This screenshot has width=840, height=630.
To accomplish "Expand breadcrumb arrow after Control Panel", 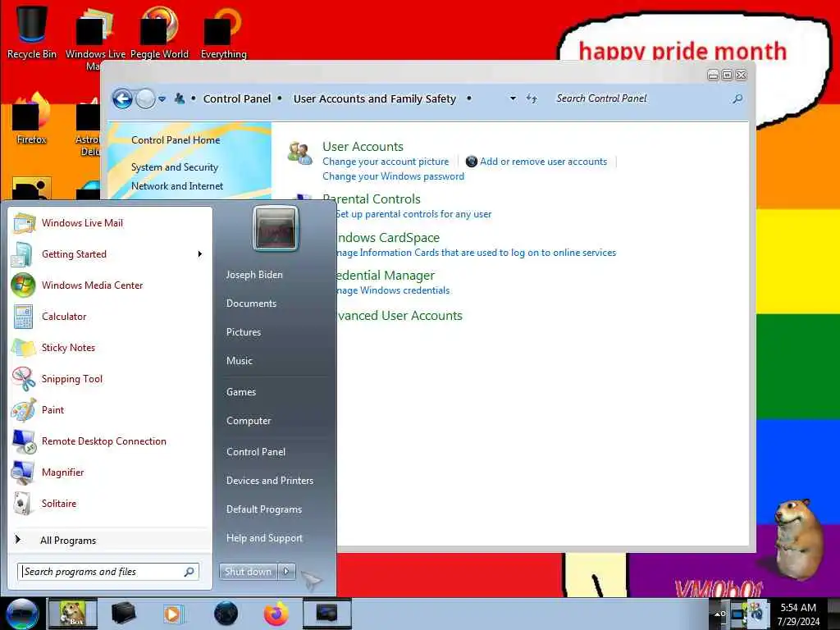I will (280, 98).
